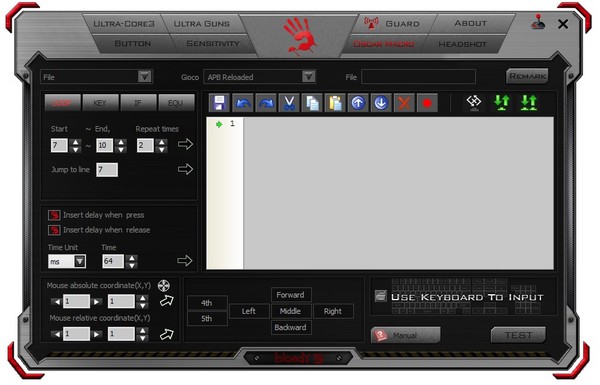The height and width of the screenshot is (385, 600).
Task: Save the macro with the floppy disk icon
Action: [220, 103]
